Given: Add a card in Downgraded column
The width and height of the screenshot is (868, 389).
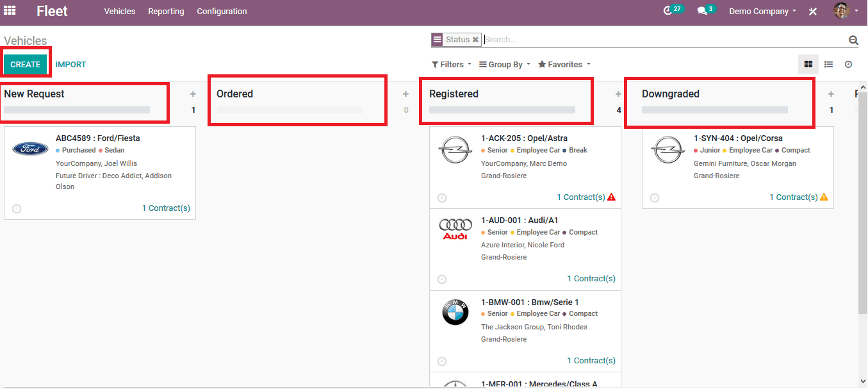Looking at the screenshot, I should pos(831,94).
